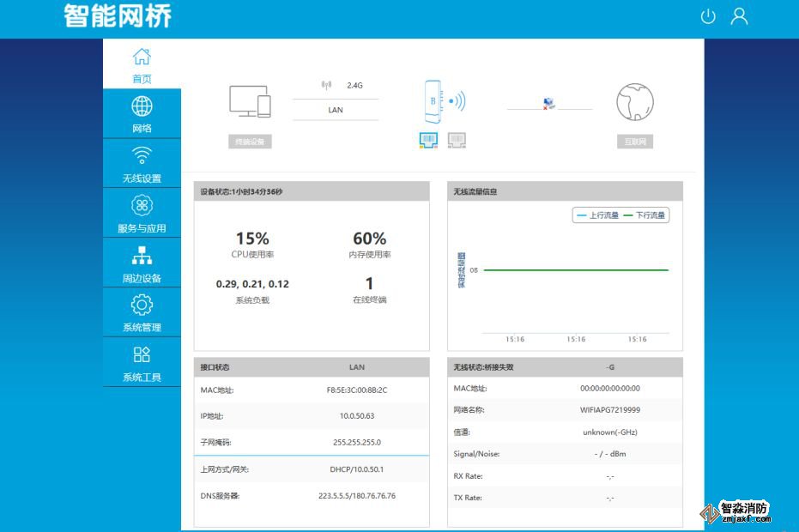
Task: Click the power icon in header
Action: click(x=708, y=16)
